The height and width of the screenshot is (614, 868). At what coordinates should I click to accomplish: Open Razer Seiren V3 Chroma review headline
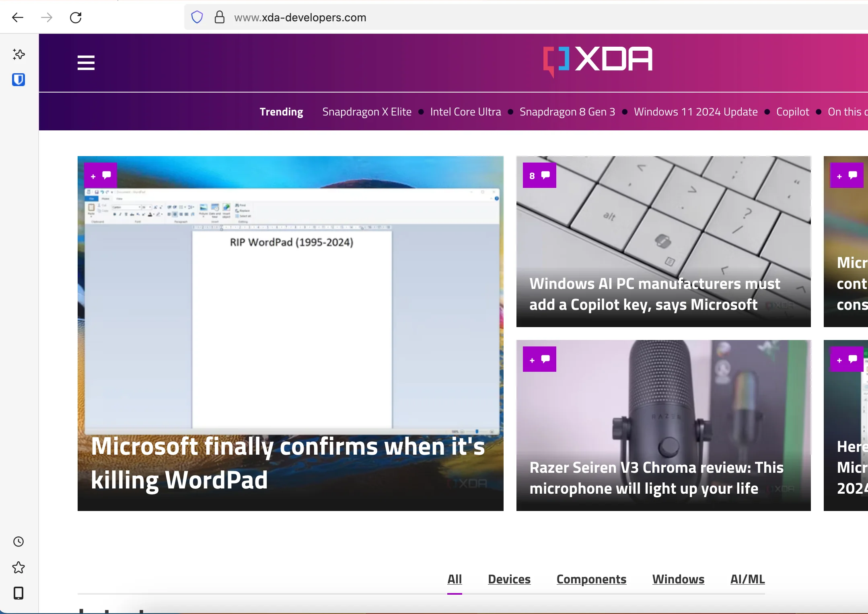[656, 478]
